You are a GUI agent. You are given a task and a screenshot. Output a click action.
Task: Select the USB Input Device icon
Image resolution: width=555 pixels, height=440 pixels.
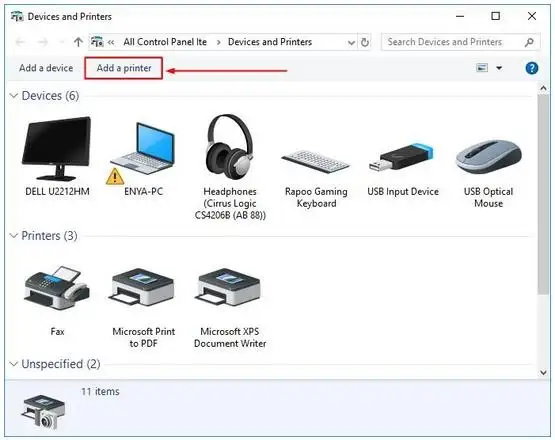[x=401, y=157]
